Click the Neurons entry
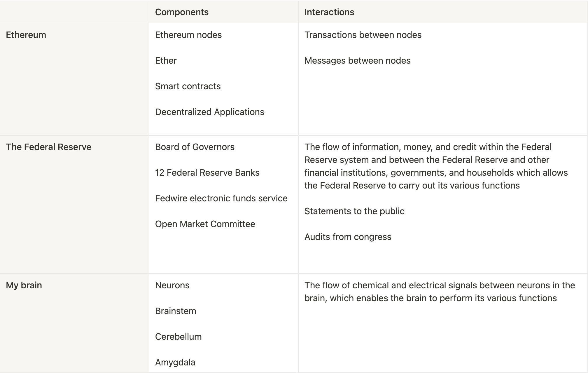Viewport: 588px width, 373px height. (x=172, y=285)
